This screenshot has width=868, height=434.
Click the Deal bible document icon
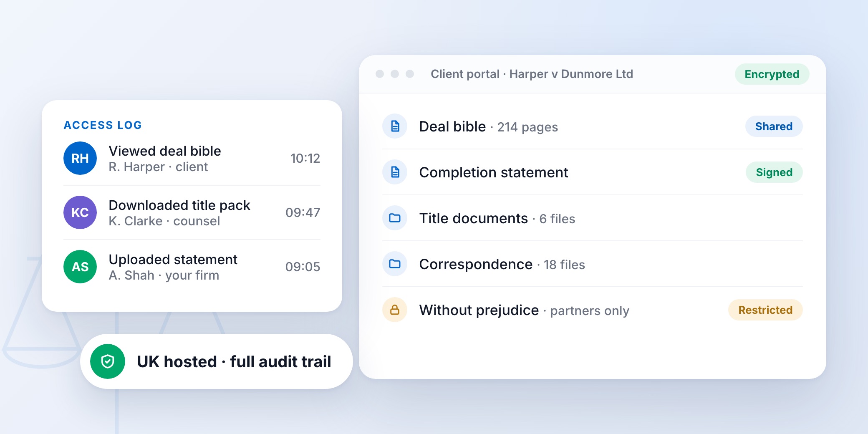(x=395, y=126)
